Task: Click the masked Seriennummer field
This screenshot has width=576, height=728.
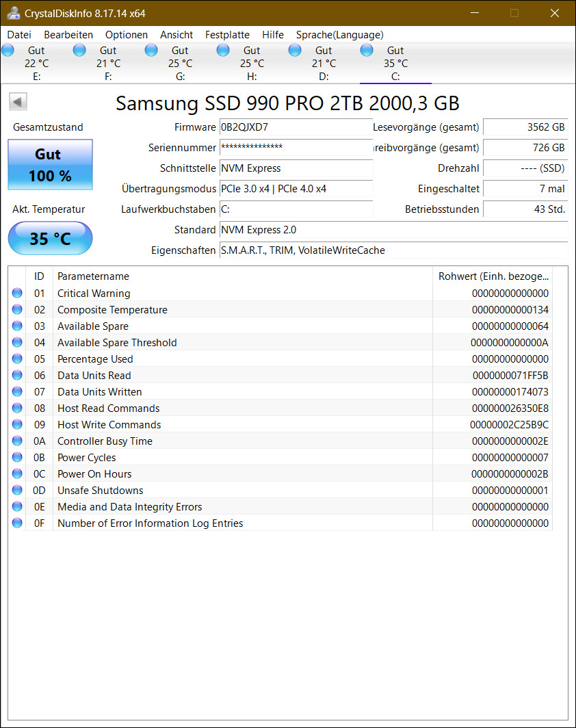Action: tap(296, 148)
